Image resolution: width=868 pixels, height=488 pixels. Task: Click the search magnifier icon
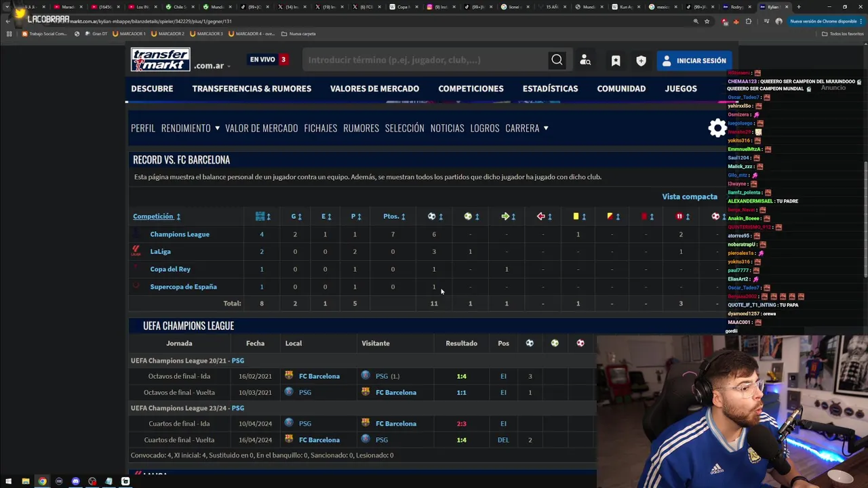pos(557,60)
